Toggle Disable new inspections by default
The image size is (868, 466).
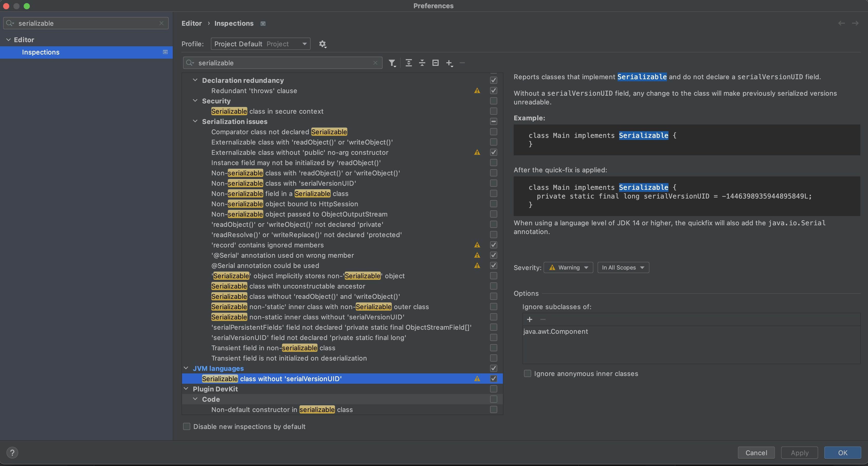[x=187, y=427]
